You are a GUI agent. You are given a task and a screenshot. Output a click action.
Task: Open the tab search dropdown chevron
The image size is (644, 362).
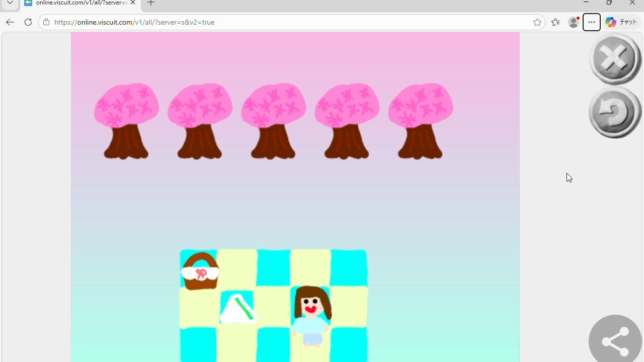(10, 3)
